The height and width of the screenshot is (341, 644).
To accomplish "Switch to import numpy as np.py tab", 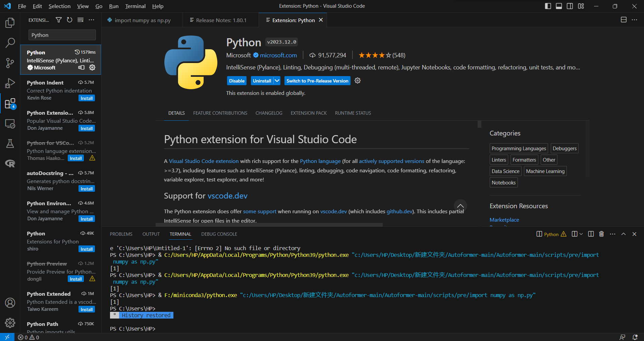I will click(x=142, y=20).
